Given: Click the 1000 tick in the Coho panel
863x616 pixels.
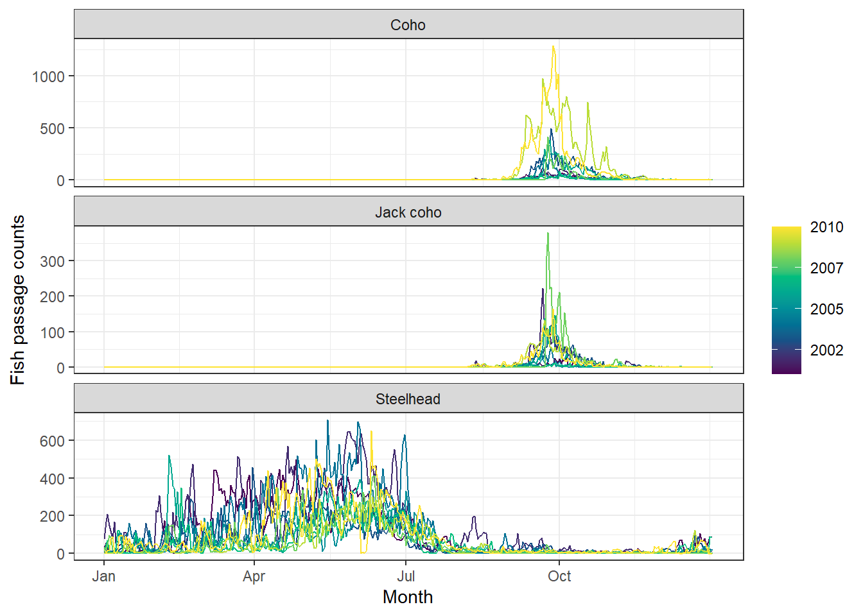Looking at the screenshot, I should point(49,76).
